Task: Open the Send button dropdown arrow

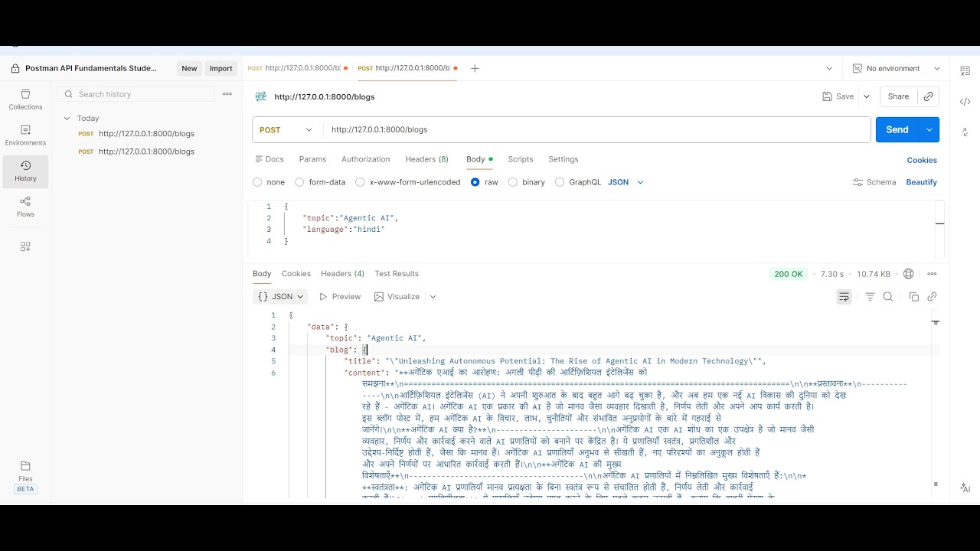Action: 929,129
